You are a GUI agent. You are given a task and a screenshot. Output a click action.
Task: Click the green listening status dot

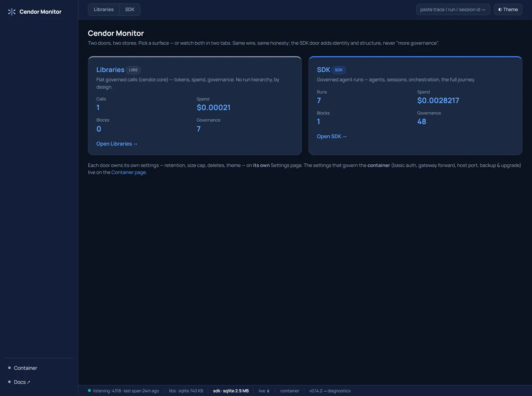(89, 390)
